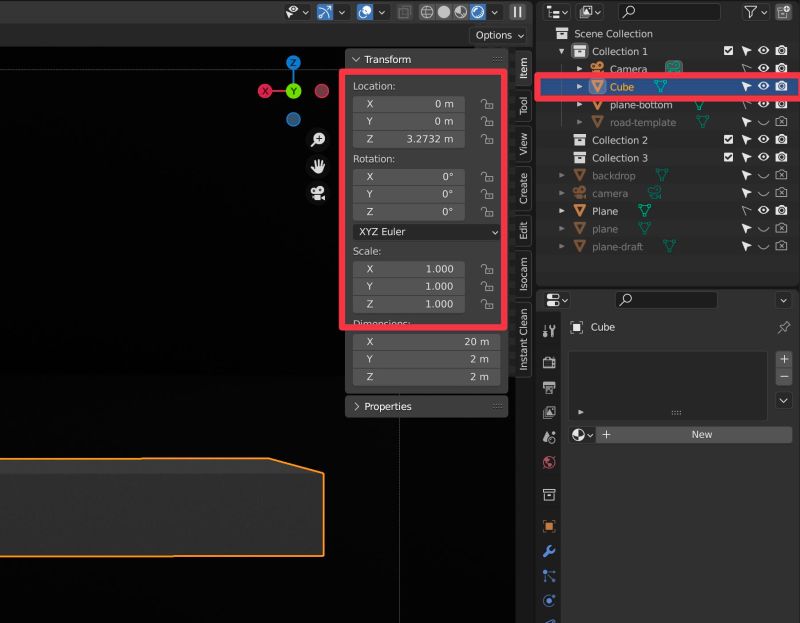Open the Options dropdown in viewport header

[x=497, y=35]
